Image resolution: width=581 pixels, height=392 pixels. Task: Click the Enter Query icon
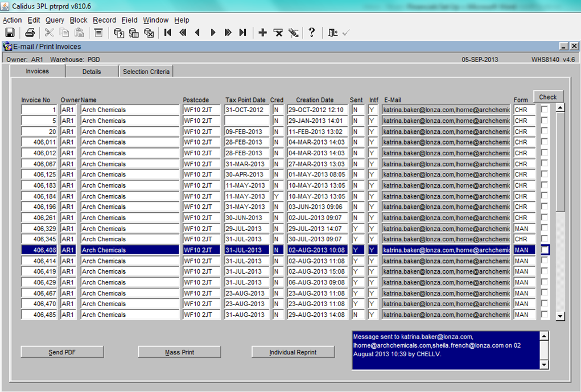(118, 32)
